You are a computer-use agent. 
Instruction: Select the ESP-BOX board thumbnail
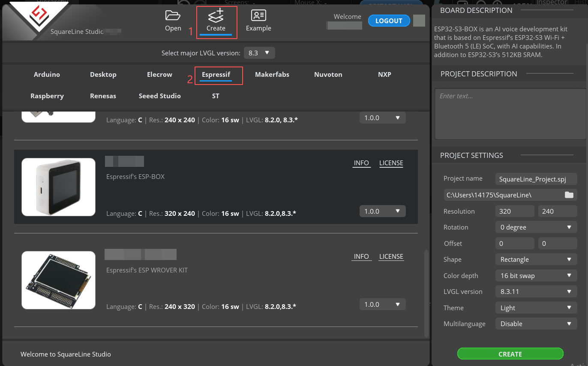click(x=59, y=187)
